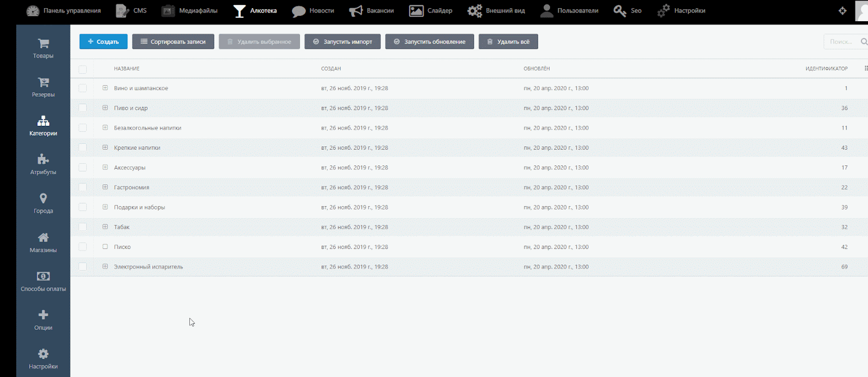Open the column options grip icon
Image resolution: width=868 pixels, height=377 pixels.
point(866,68)
